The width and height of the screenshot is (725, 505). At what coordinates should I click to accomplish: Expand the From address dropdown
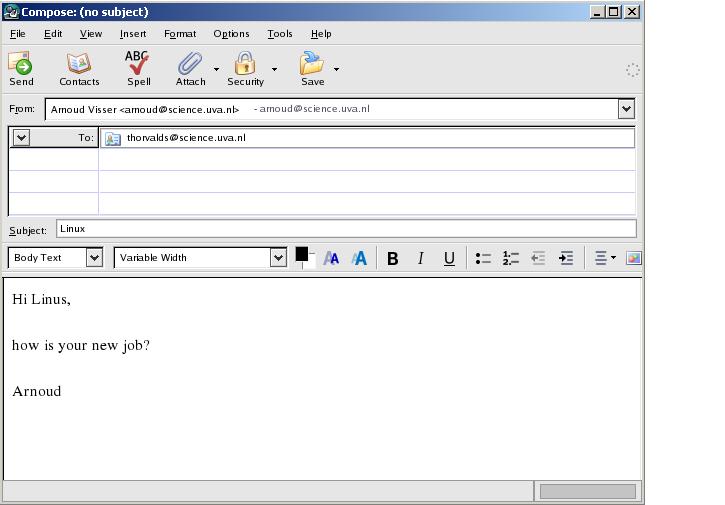click(x=626, y=109)
